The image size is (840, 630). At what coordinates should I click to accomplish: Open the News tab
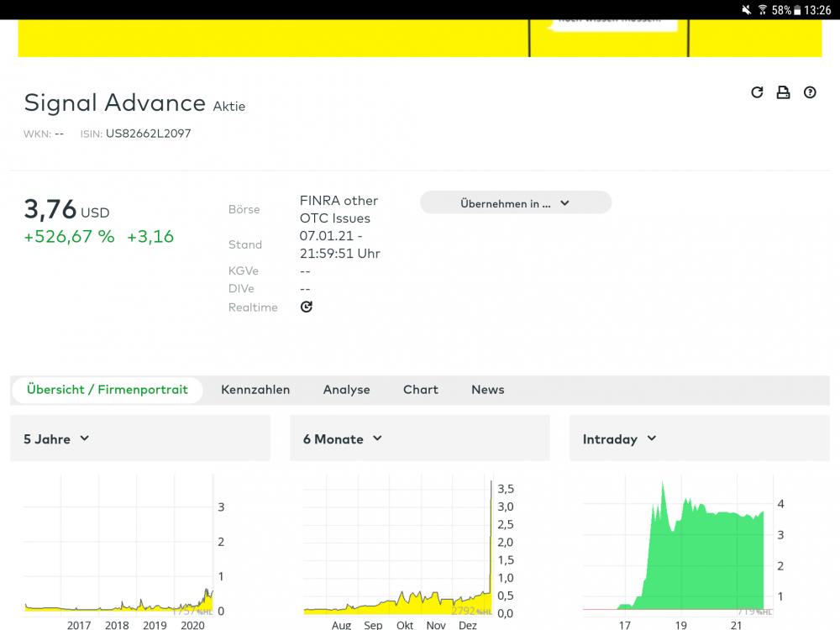pos(488,390)
